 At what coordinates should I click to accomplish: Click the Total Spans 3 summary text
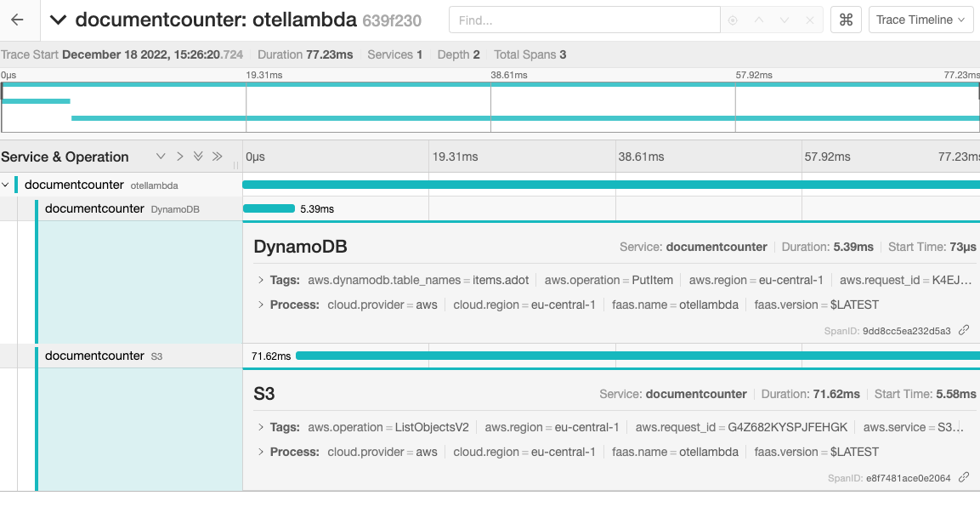pyautogui.click(x=530, y=54)
